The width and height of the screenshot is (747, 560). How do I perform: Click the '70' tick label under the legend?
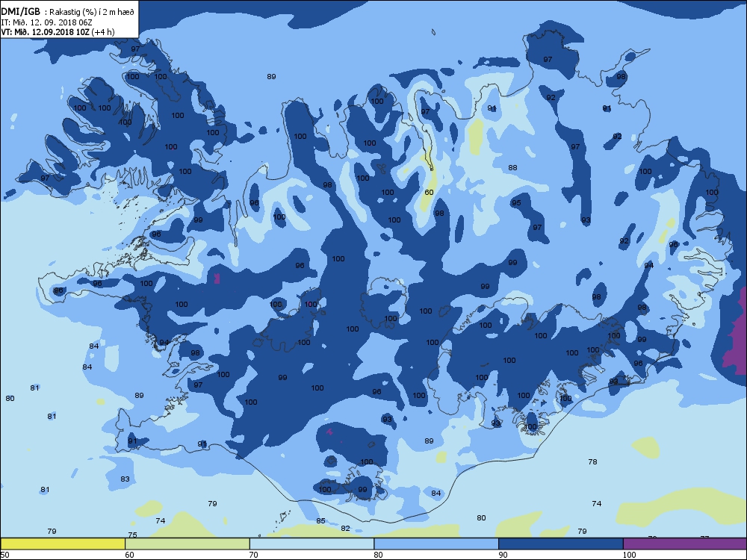tap(254, 555)
